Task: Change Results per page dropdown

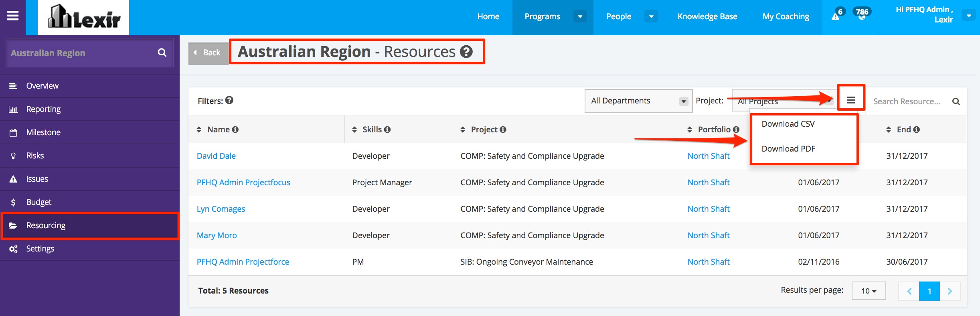Action: tap(869, 291)
